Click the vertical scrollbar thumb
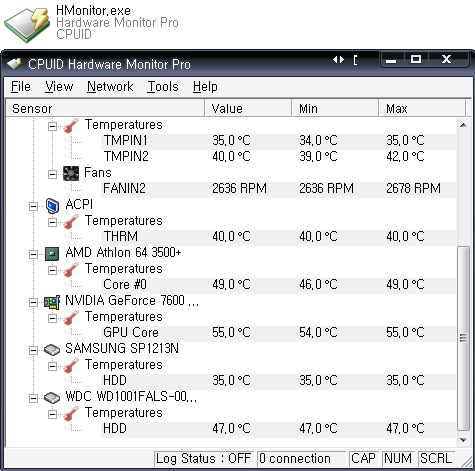Viewport: 475px width, 471px height. [463, 338]
